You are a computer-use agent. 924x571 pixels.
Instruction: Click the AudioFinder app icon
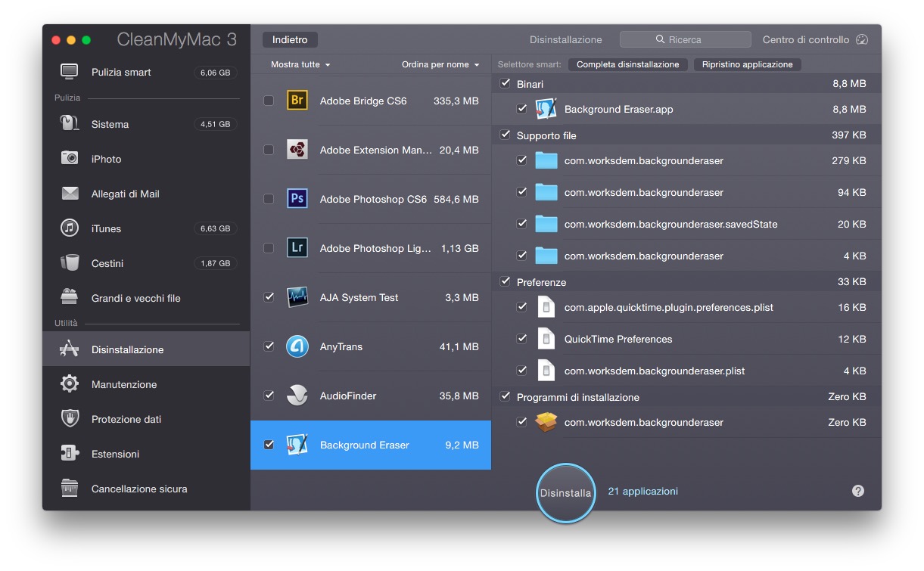pyautogui.click(x=297, y=396)
